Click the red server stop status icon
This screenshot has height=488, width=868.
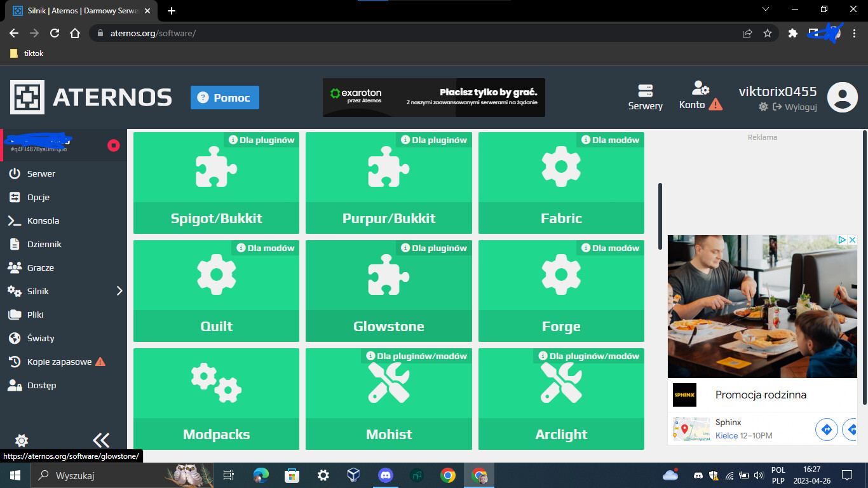coord(114,146)
